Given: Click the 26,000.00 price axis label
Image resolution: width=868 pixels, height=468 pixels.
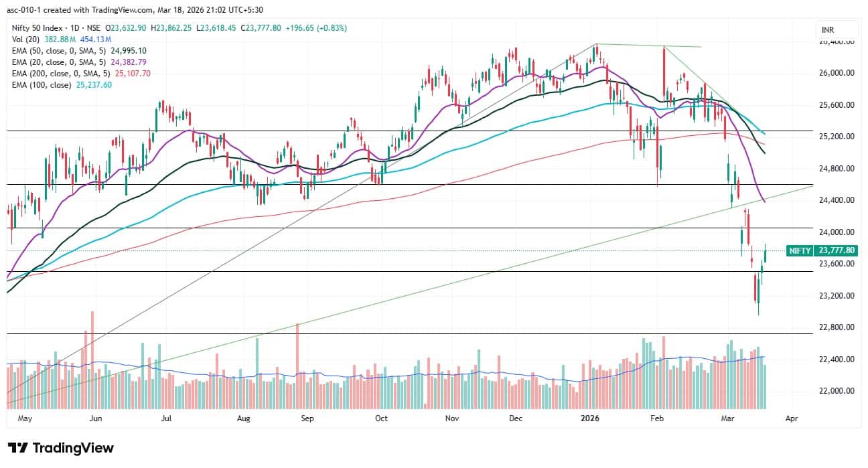Looking at the screenshot, I should [x=836, y=73].
